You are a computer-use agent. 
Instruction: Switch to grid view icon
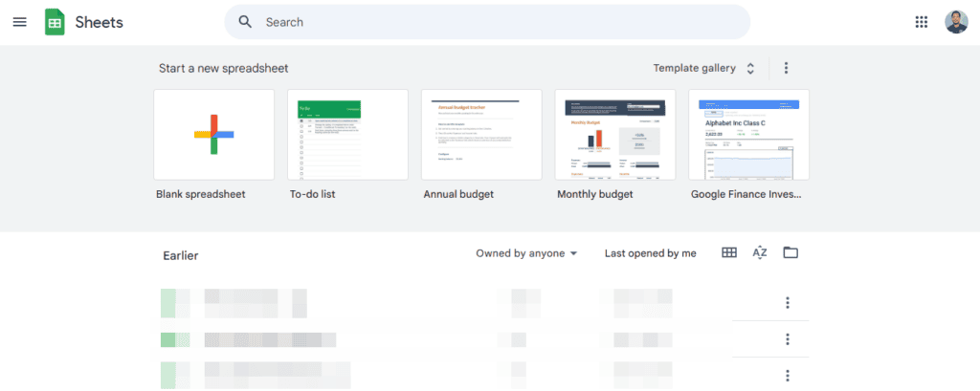tap(729, 252)
